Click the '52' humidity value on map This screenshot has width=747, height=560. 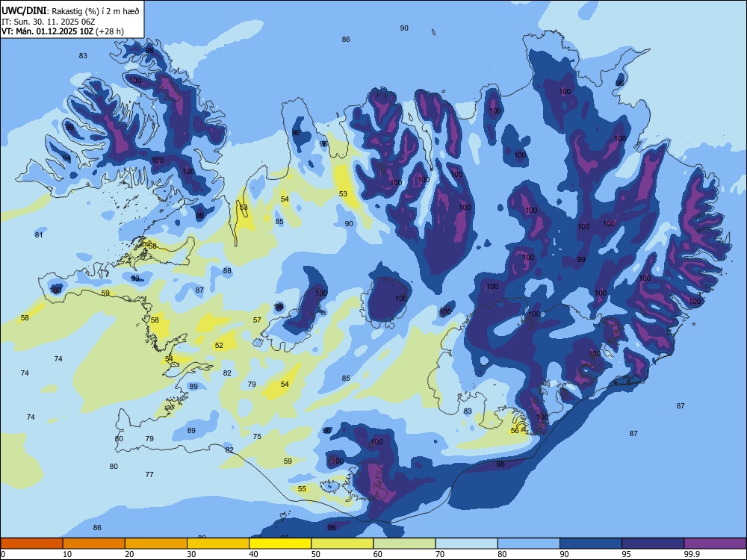coord(219,345)
